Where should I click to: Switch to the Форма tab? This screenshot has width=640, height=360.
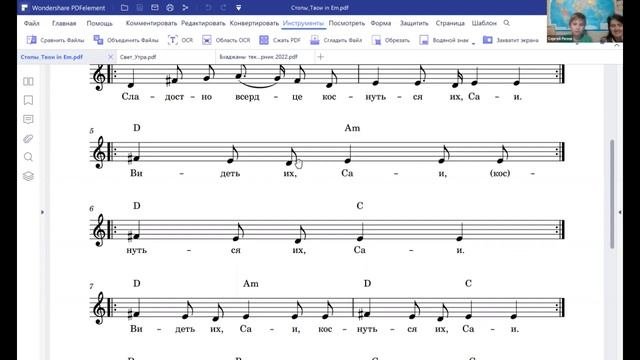coord(381,23)
